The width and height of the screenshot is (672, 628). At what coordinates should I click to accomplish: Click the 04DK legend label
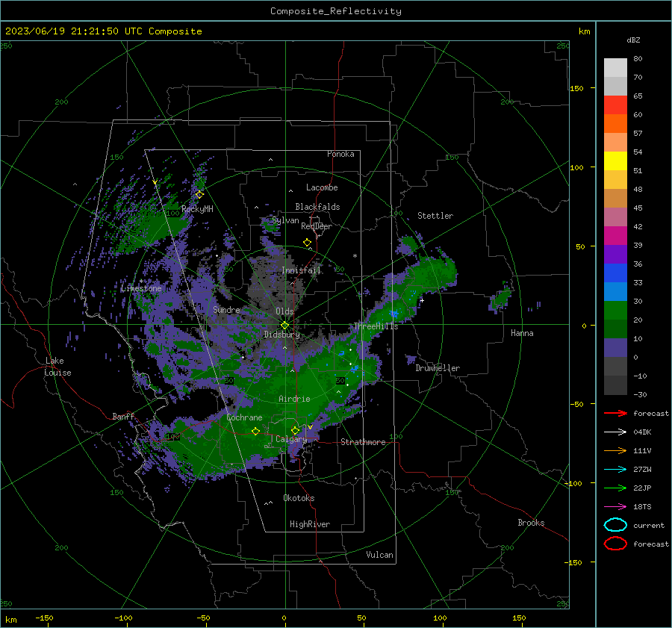642,432
